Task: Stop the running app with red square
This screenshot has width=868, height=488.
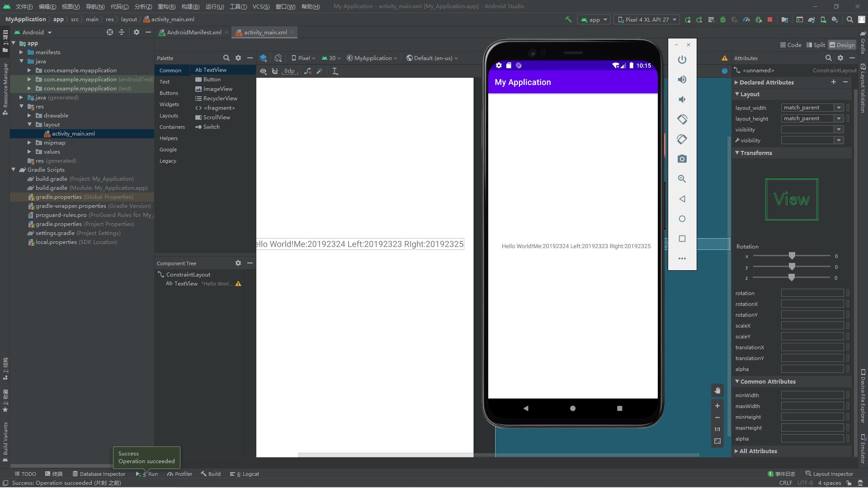Action: click(770, 19)
